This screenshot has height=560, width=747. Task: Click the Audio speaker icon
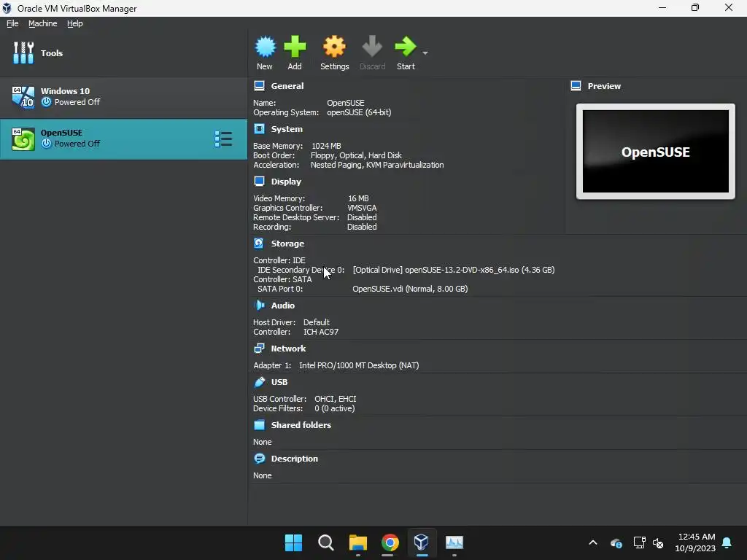(x=259, y=305)
